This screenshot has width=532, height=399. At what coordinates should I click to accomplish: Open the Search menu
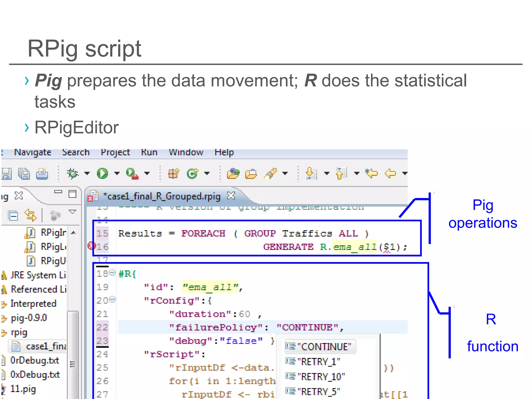[x=76, y=152]
